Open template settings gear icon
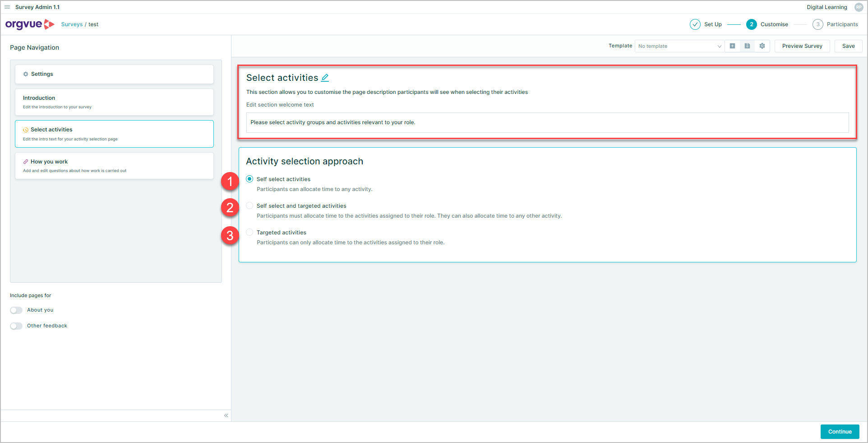 click(x=762, y=46)
